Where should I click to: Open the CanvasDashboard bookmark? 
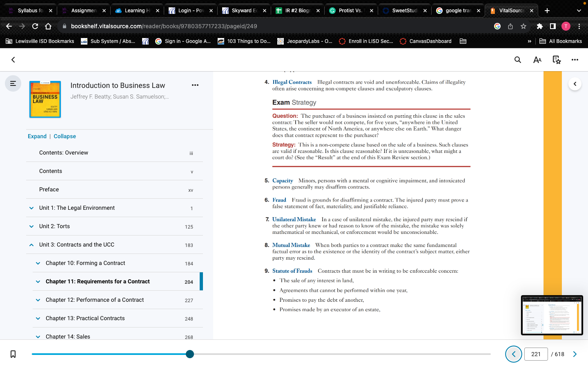click(426, 41)
